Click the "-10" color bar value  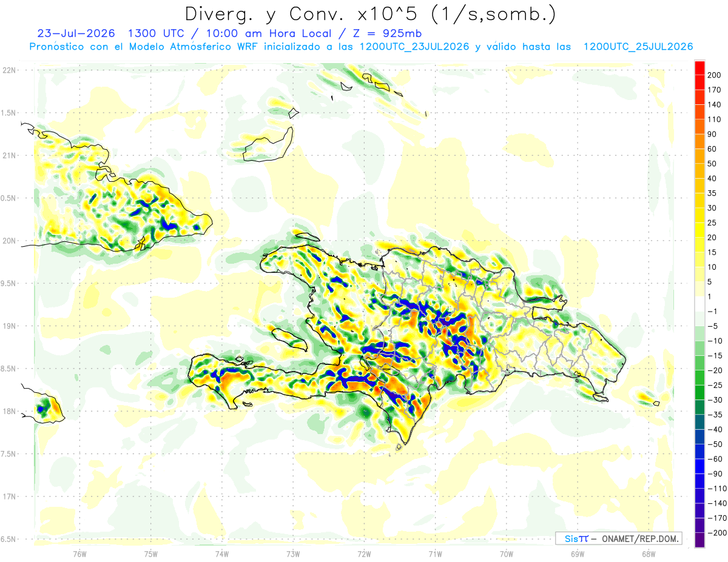[715, 341]
